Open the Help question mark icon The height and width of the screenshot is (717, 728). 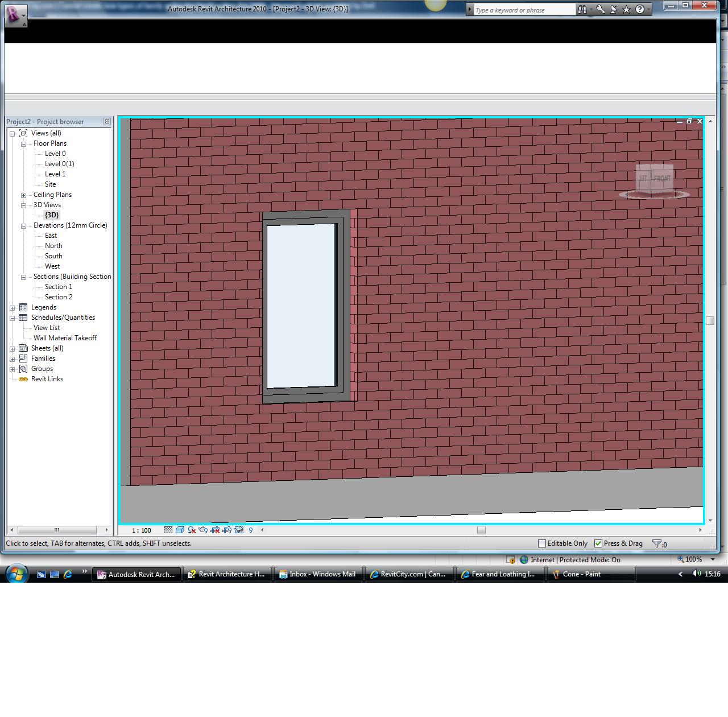point(640,10)
